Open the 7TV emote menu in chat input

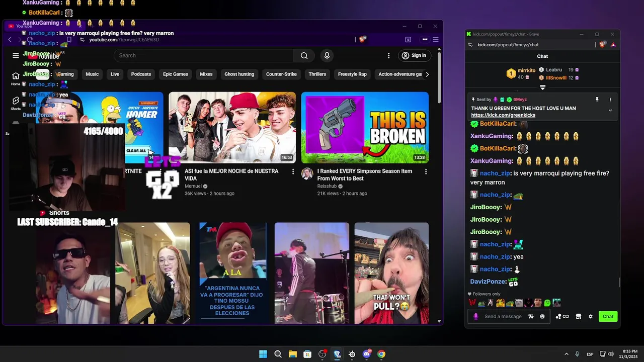[x=531, y=316]
